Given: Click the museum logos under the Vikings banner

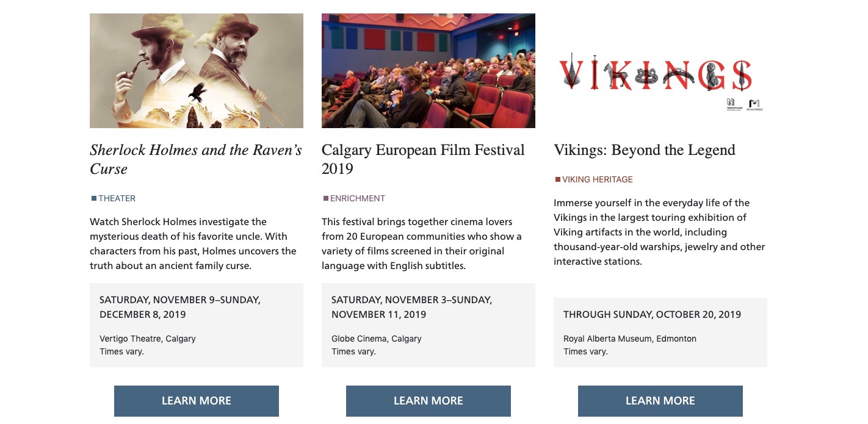Looking at the screenshot, I should [745, 104].
